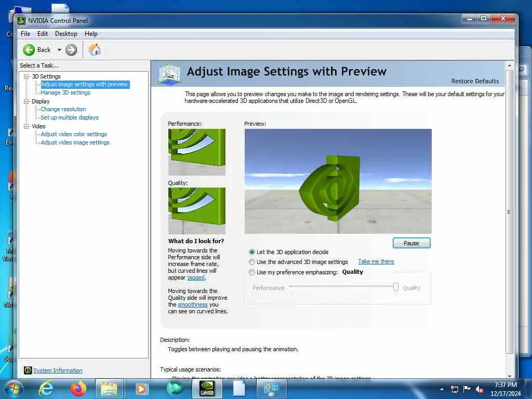Open the Home icon in the toolbar
Viewport: 532px width, 399px height.
(x=95, y=50)
